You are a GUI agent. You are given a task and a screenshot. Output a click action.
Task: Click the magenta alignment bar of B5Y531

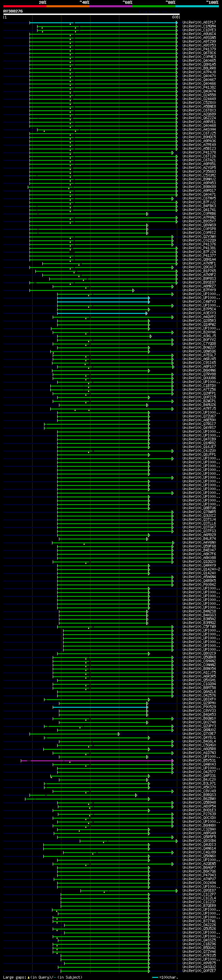(97, 760)
